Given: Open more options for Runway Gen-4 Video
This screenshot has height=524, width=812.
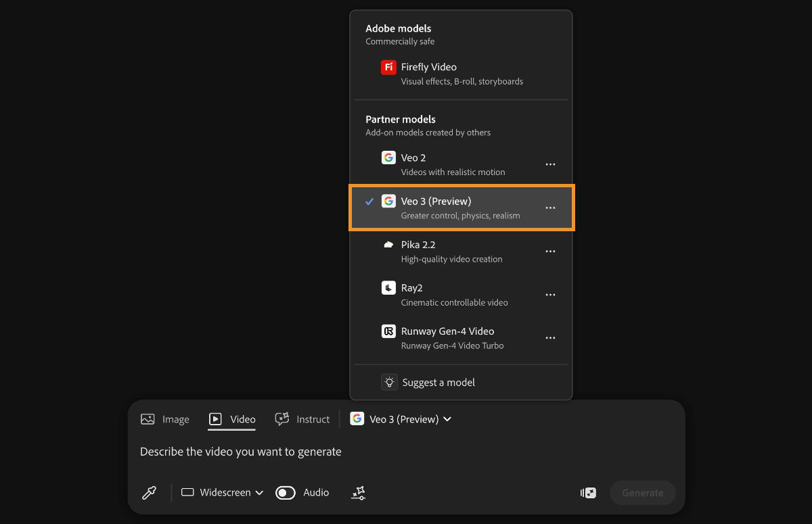Looking at the screenshot, I should click(550, 338).
